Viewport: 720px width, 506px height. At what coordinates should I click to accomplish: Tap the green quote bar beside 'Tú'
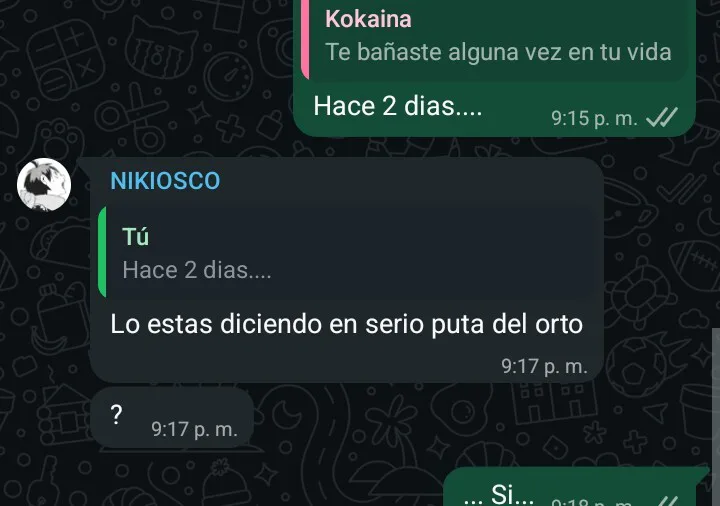[x=102, y=252]
